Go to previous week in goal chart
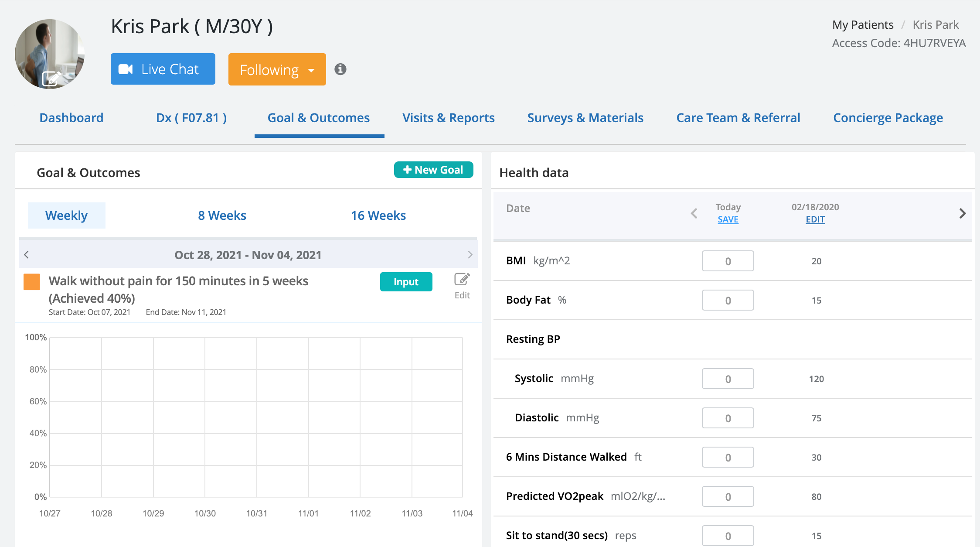This screenshot has width=980, height=547. (x=27, y=255)
